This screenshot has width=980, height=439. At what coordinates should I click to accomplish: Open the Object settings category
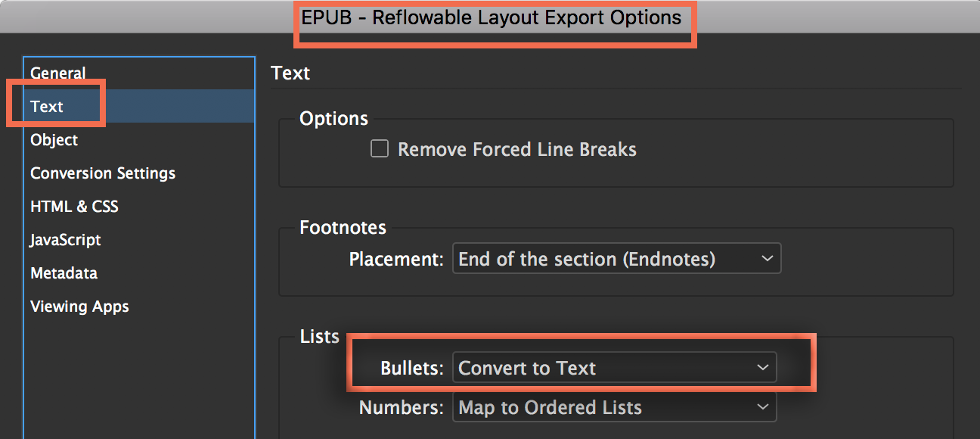(x=54, y=140)
